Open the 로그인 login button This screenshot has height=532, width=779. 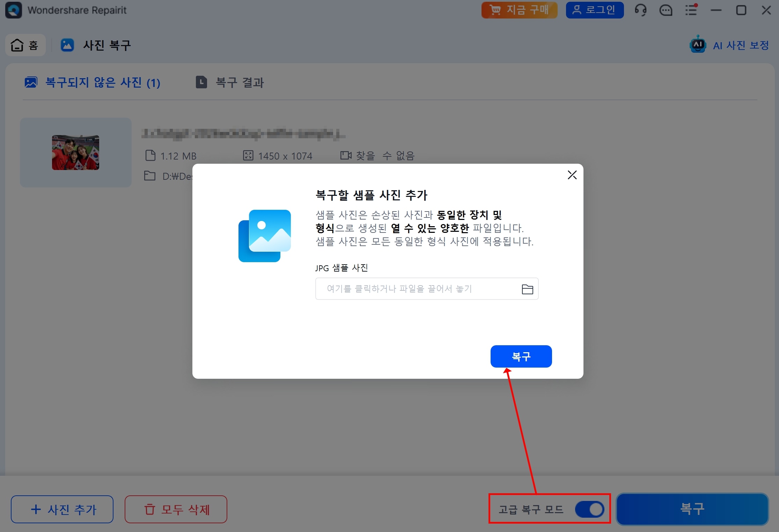coord(595,10)
